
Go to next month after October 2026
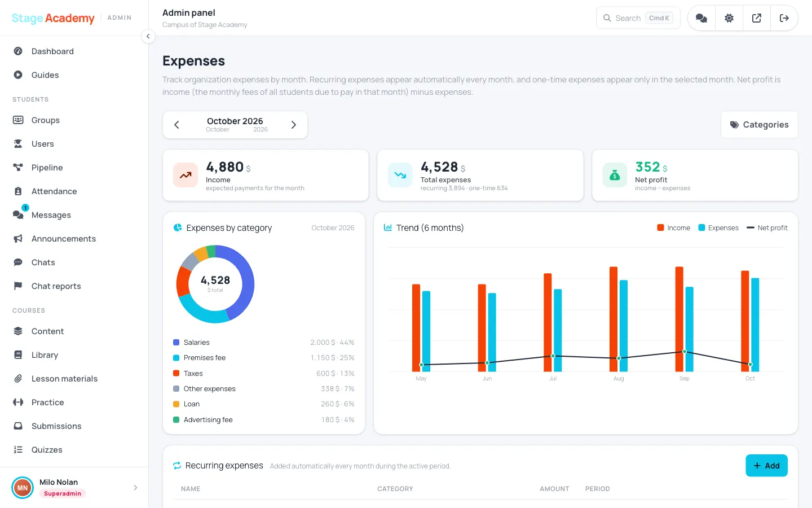click(x=294, y=125)
